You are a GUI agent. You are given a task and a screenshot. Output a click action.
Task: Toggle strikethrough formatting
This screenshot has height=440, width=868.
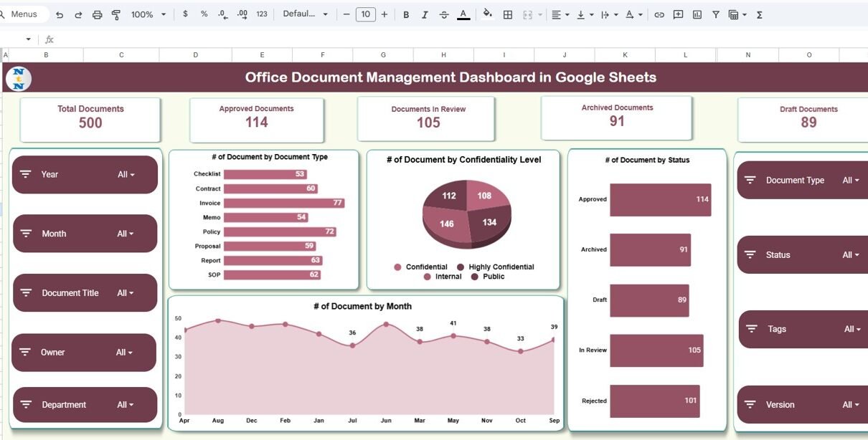(444, 14)
